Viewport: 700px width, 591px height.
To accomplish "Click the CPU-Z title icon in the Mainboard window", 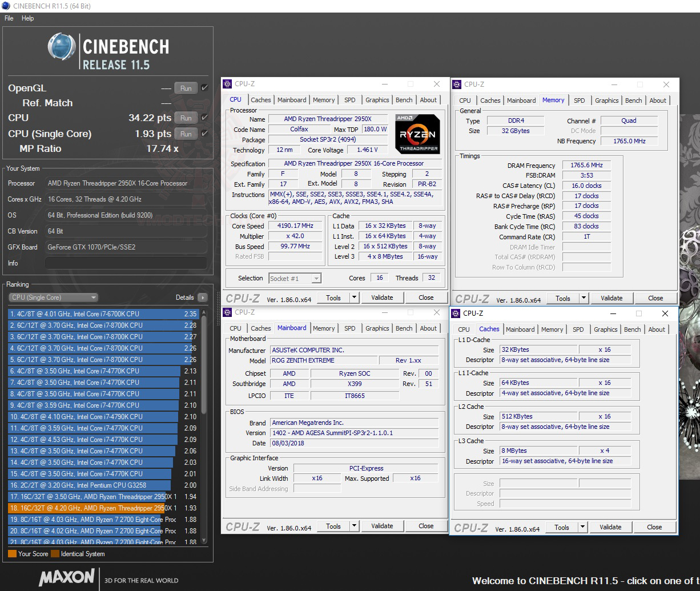I will (x=227, y=312).
